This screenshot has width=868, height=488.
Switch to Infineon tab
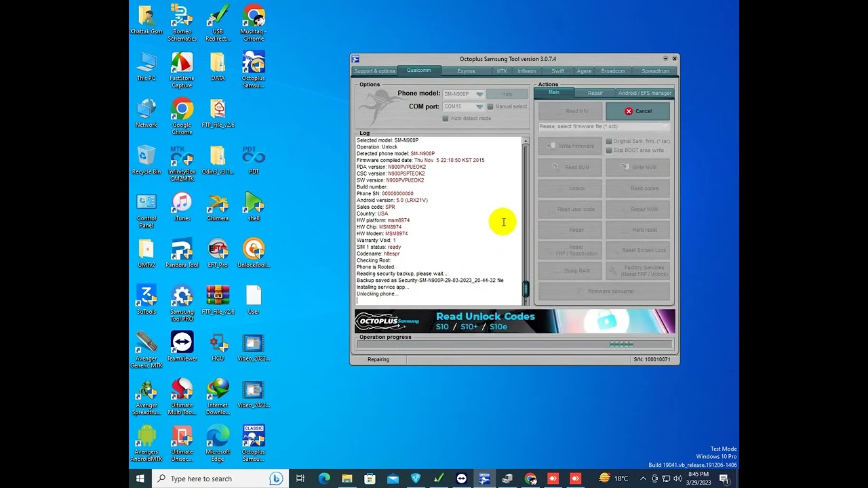[x=527, y=71]
